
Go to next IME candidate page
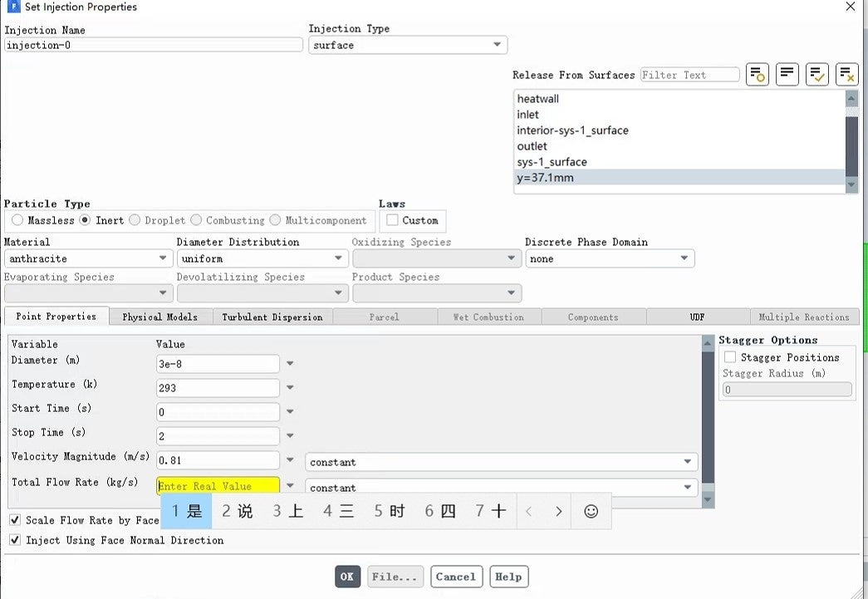[559, 511]
